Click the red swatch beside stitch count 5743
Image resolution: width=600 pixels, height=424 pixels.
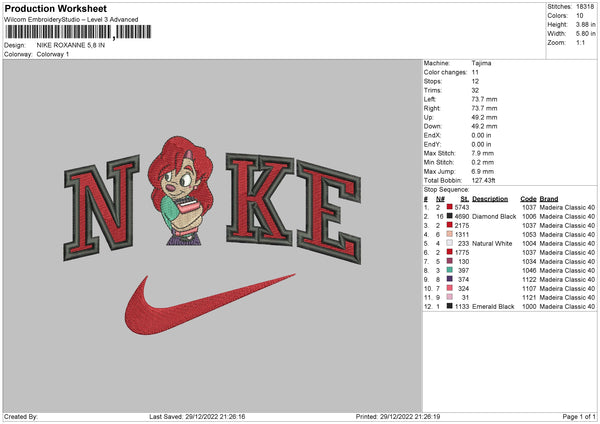tap(450, 207)
